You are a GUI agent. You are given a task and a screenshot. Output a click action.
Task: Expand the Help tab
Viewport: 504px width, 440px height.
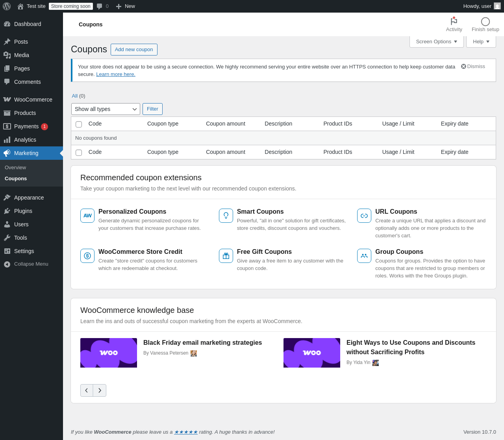[481, 42]
